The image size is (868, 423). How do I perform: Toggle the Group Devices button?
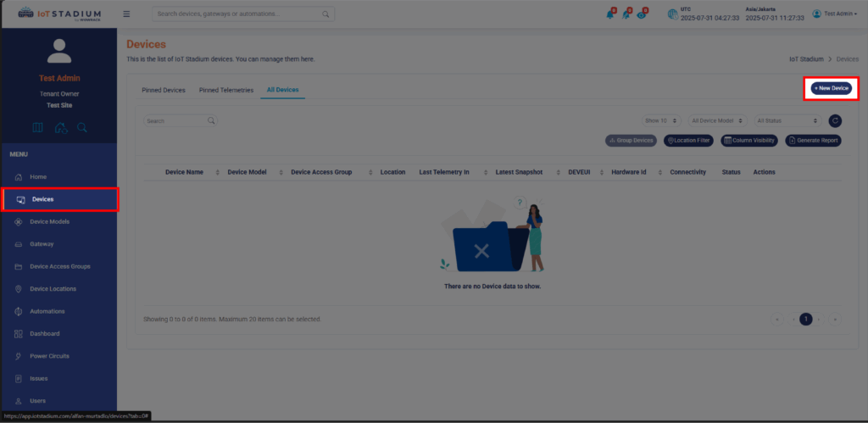(x=631, y=141)
